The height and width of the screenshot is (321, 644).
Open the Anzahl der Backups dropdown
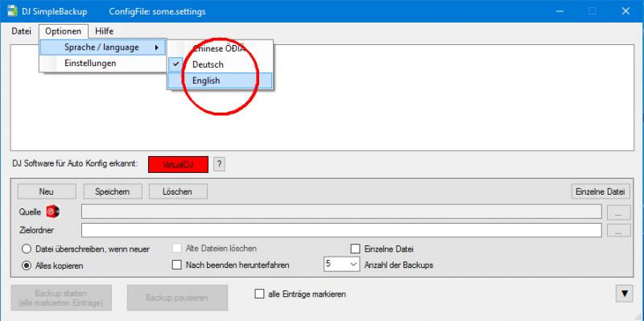341,265
